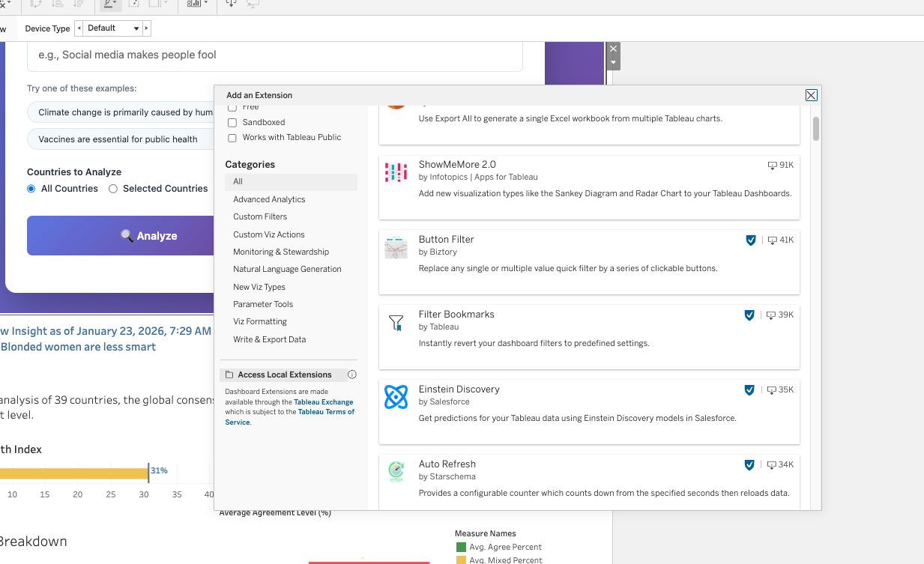Click previous device type left arrow
This screenshot has height=564, width=924.
tap(79, 28)
